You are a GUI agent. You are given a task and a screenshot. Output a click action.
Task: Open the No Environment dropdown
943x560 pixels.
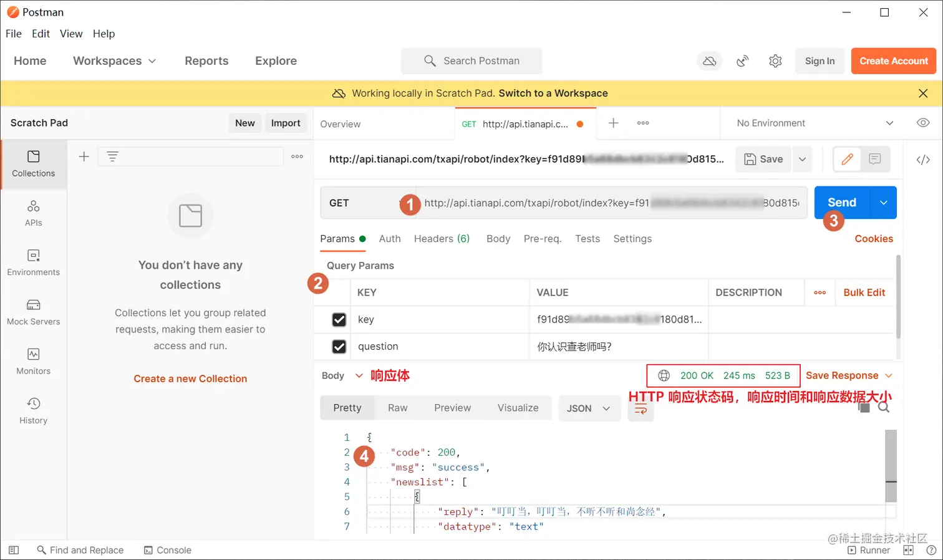(815, 123)
